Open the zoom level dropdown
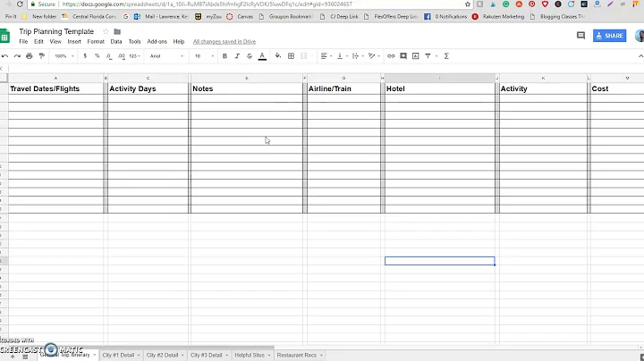The width and height of the screenshot is (644, 361). pyautogui.click(x=64, y=55)
